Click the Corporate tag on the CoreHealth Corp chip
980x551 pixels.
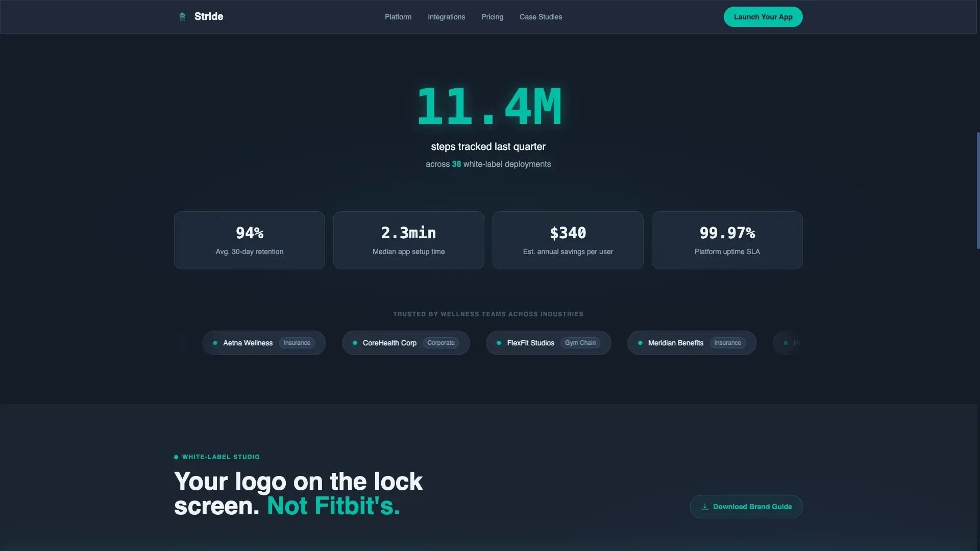point(441,343)
